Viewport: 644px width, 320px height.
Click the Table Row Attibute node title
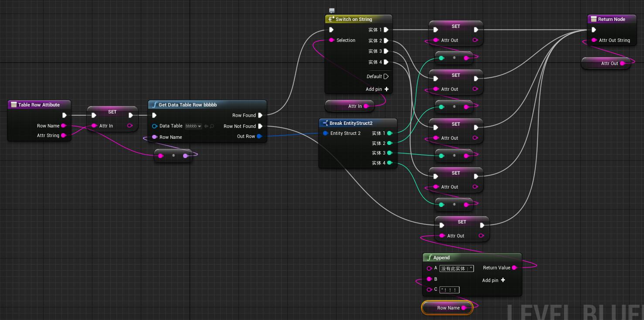tap(39, 105)
